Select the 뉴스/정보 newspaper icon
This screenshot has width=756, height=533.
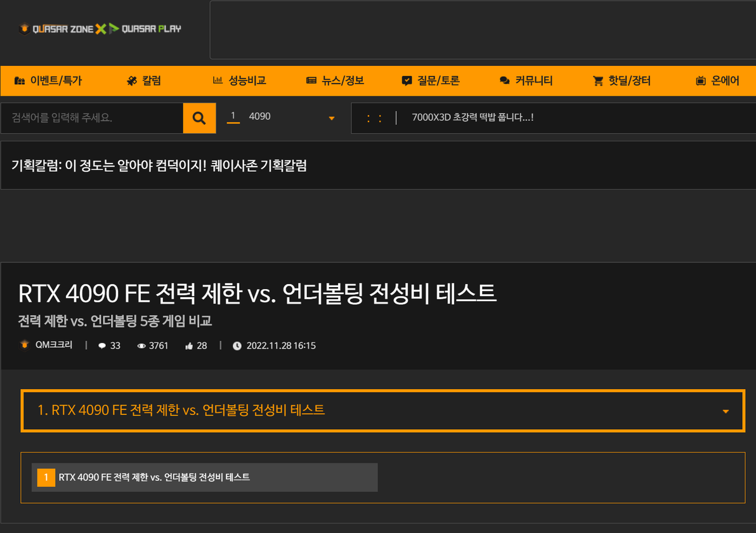pyautogui.click(x=311, y=81)
